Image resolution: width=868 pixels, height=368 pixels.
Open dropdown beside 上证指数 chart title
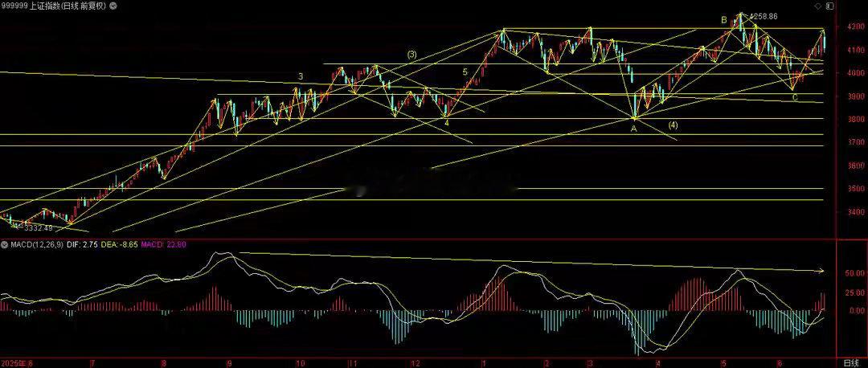113,6
